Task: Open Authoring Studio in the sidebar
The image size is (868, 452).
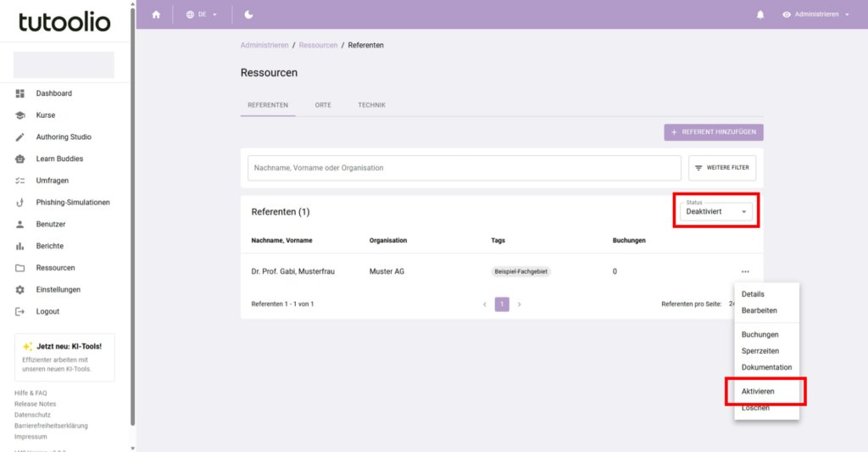Action: tap(64, 137)
